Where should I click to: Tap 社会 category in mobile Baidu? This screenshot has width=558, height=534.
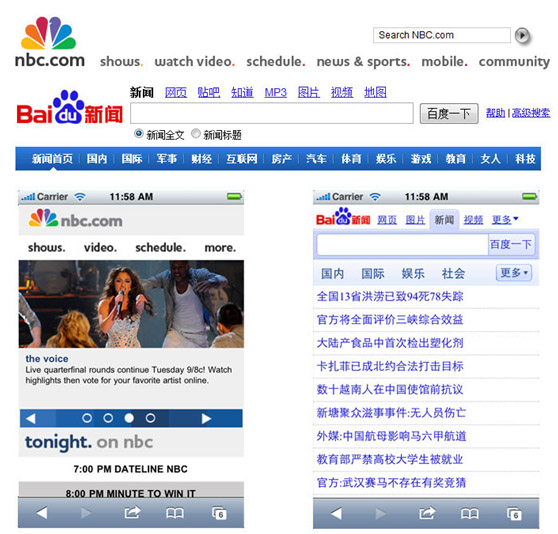click(x=453, y=273)
